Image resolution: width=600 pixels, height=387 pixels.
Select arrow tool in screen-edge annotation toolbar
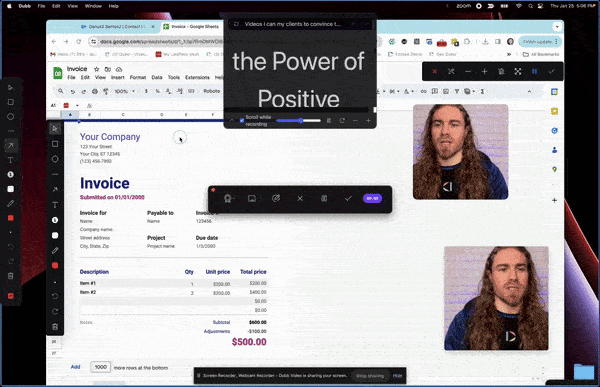coord(11,145)
